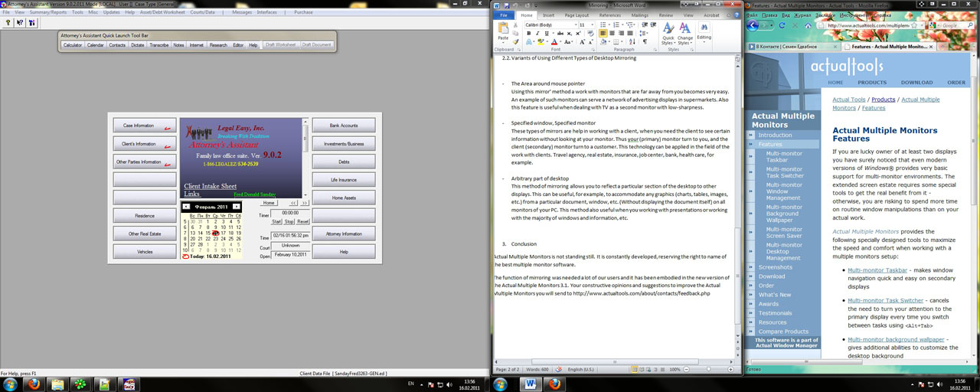The height and width of the screenshot is (392, 980).
Task: Toggle Underline formatting in Word
Action: point(547,33)
